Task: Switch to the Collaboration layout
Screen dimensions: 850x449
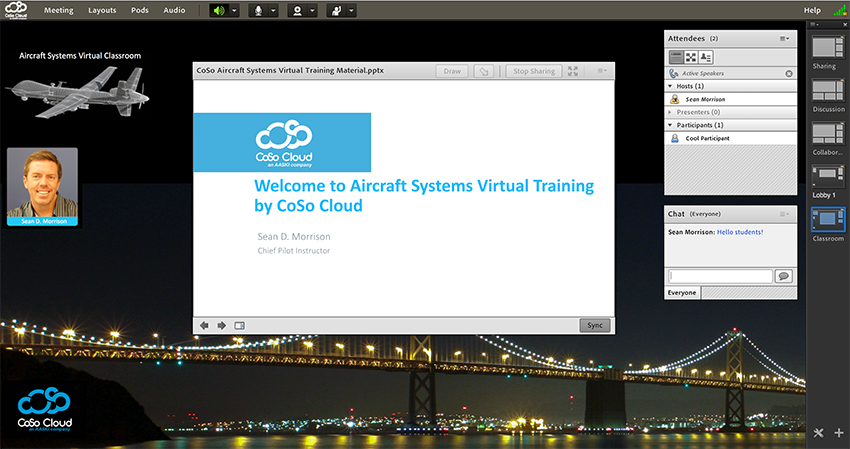Action: point(828,134)
